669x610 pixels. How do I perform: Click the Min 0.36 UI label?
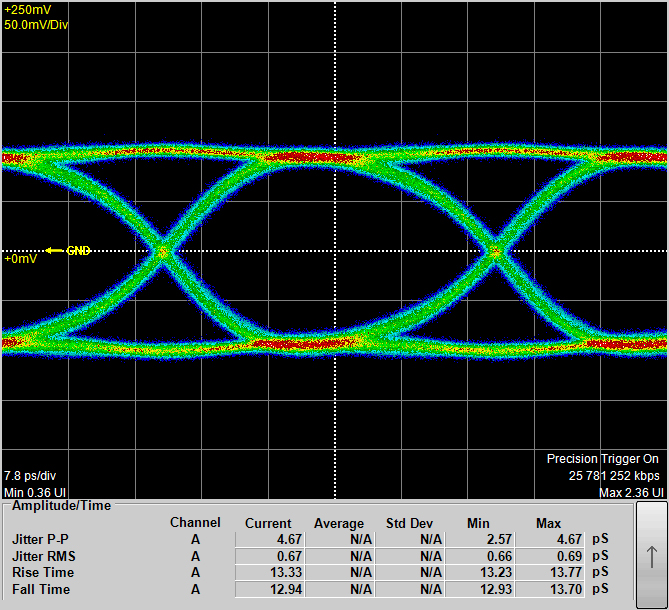click(35, 493)
